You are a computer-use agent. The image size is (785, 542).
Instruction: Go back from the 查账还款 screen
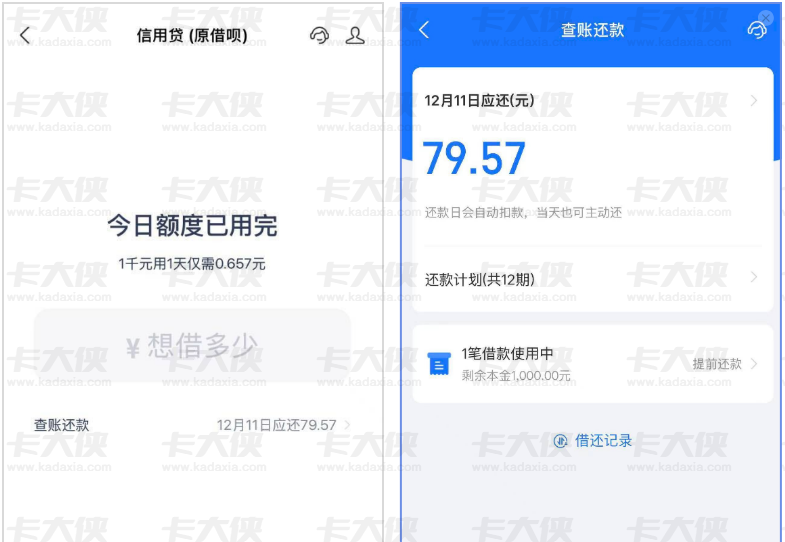pyautogui.click(x=424, y=30)
